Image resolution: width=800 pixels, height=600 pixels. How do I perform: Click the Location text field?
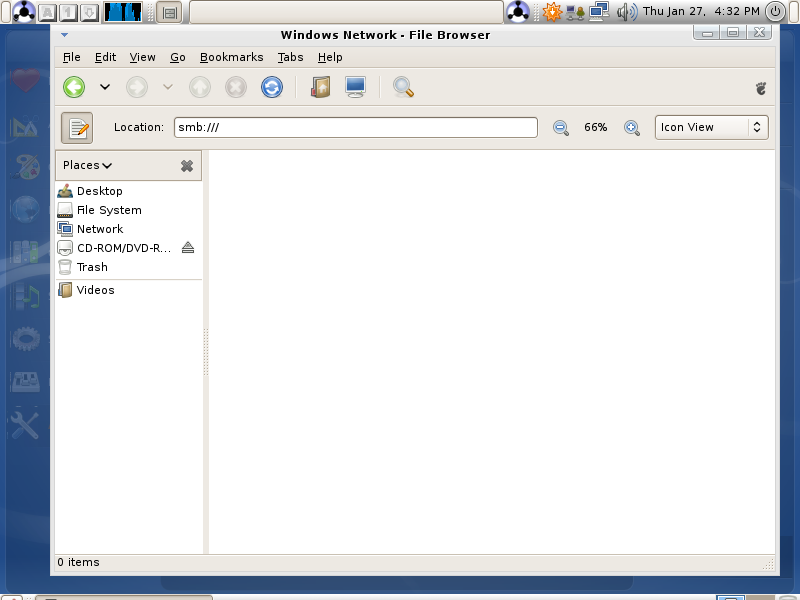[356, 128]
